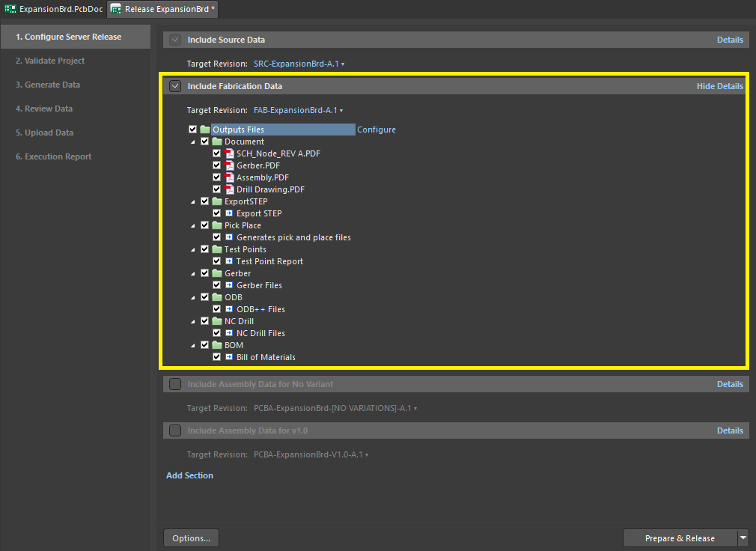Viewport: 756px width, 551px height.
Task: Click the pick and place output icon
Action: point(229,237)
